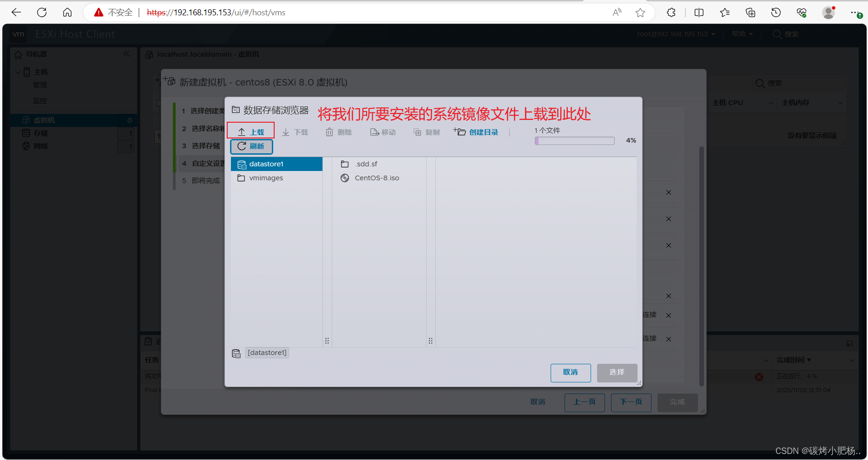Click the tasks panel maximize icon

849,343
